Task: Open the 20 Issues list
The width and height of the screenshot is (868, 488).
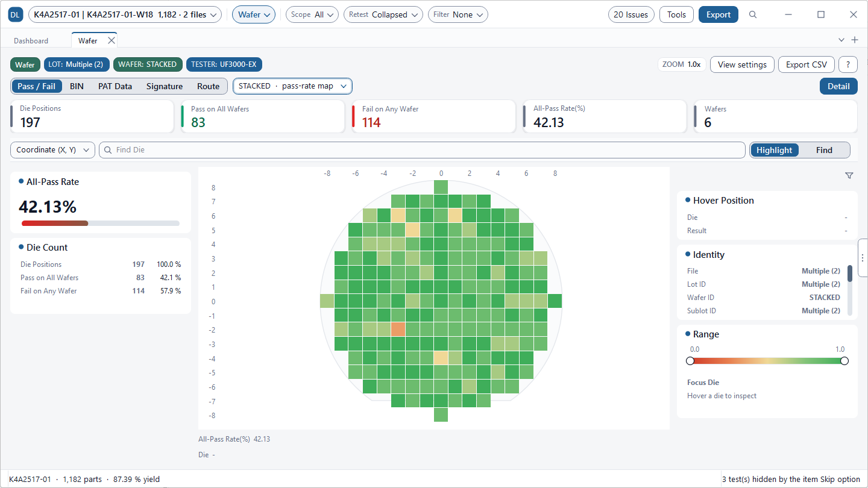Action: (631, 14)
